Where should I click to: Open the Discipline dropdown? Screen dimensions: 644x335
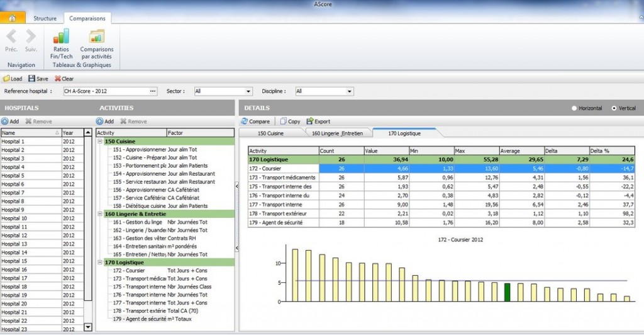pyautogui.click(x=349, y=91)
